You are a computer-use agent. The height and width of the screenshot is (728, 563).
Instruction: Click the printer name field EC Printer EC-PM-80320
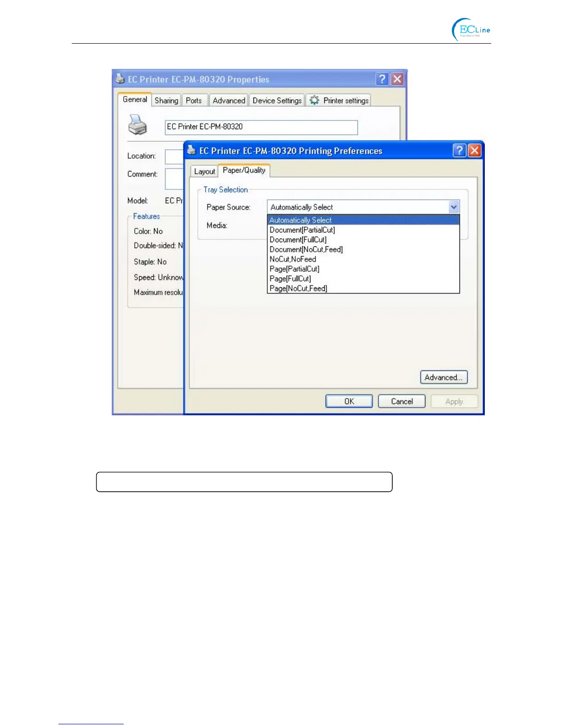[x=261, y=127]
